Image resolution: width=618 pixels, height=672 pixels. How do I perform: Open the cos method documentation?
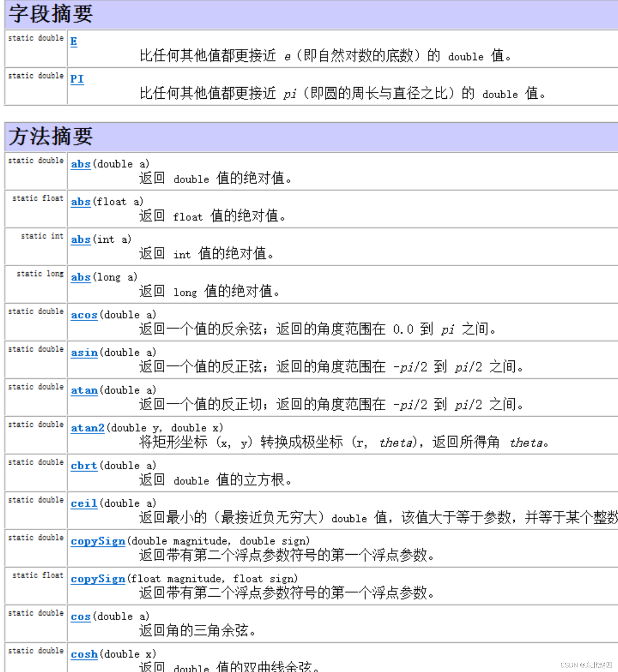pos(80,616)
